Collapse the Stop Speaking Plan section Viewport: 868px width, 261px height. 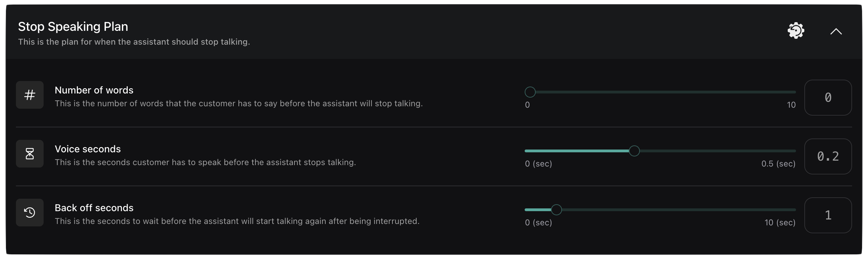(x=836, y=31)
